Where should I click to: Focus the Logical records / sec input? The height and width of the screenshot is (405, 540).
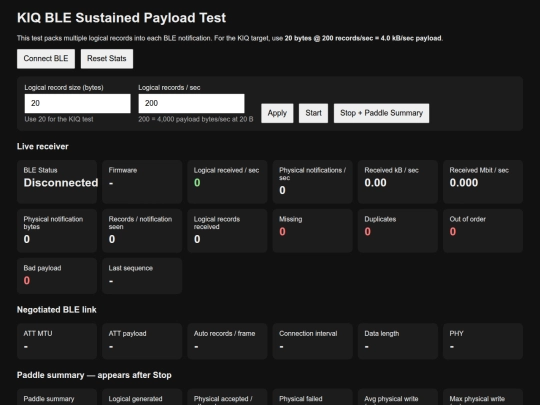191,103
